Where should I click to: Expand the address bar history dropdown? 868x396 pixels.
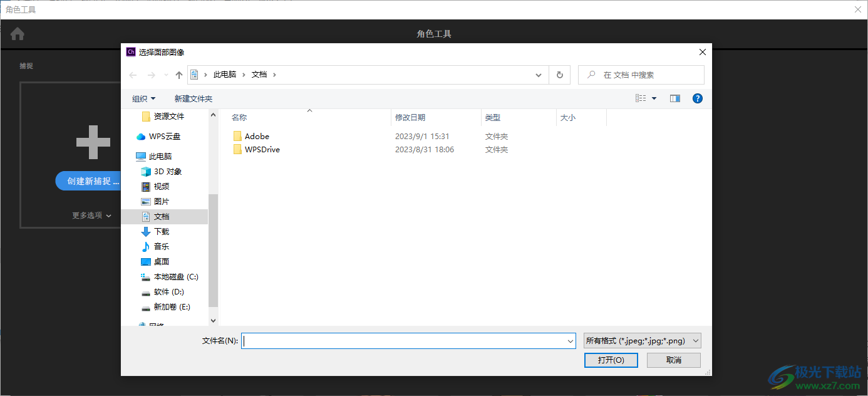(x=539, y=75)
